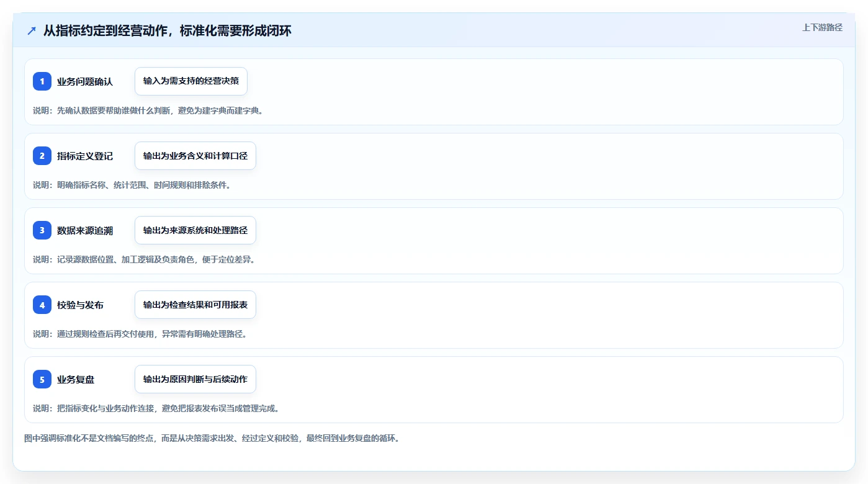This screenshot has width=868, height=484.
Task: Click the step 3 number badge
Action: pos(42,230)
